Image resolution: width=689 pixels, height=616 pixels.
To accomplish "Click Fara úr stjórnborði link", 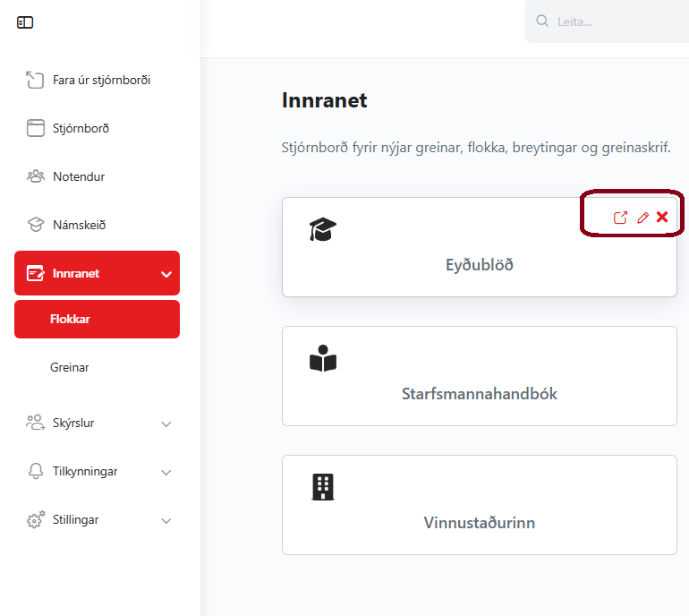I will point(100,80).
